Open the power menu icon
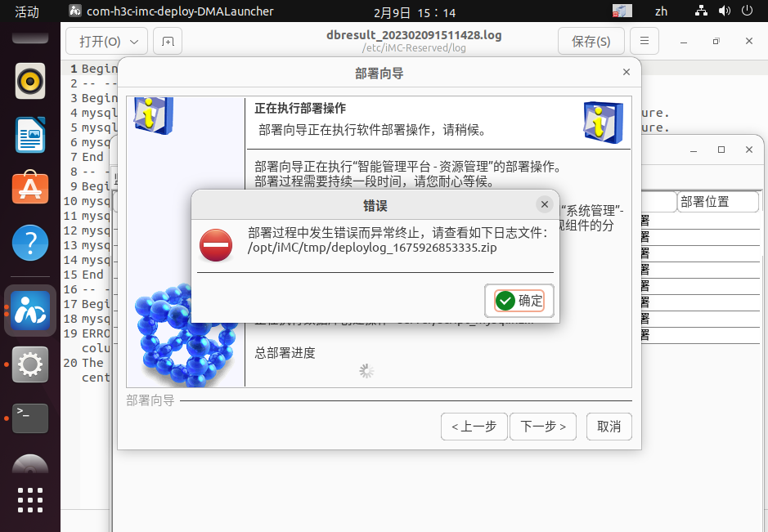Image resolution: width=768 pixels, height=532 pixels. (747, 11)
